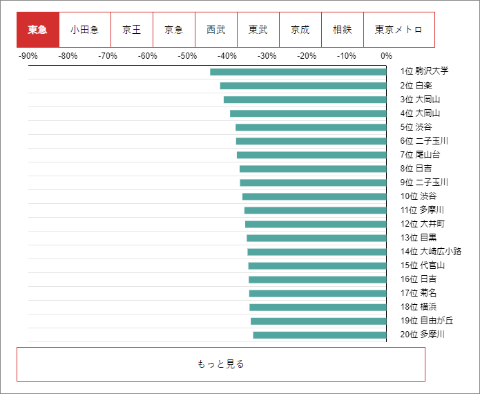The height and width of the screenshot is (394, 480).
Task: Click the 3位 大岡山 label
Action: click(420, 99)
